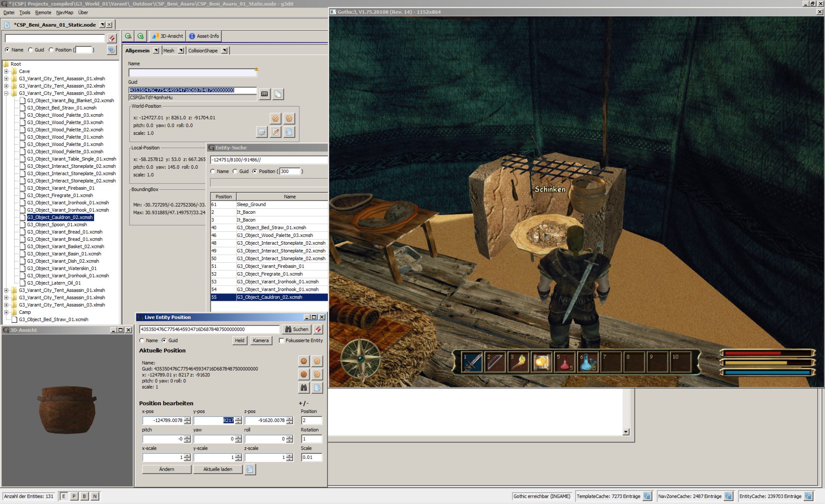Refresh the EntityCache via its icon
The width and height of the screenshot is (825, 504).
pos(808,496)
